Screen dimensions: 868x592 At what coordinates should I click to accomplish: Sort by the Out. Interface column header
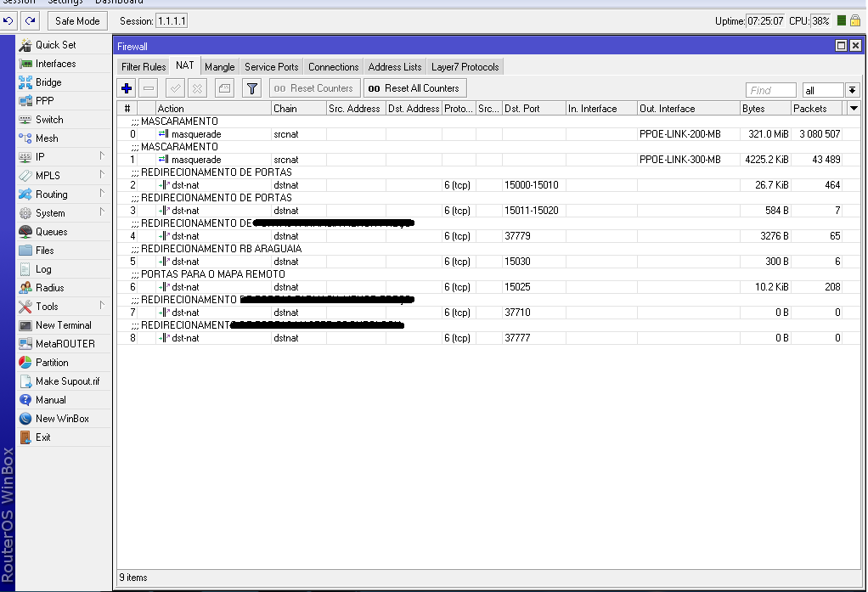(688, 109)
